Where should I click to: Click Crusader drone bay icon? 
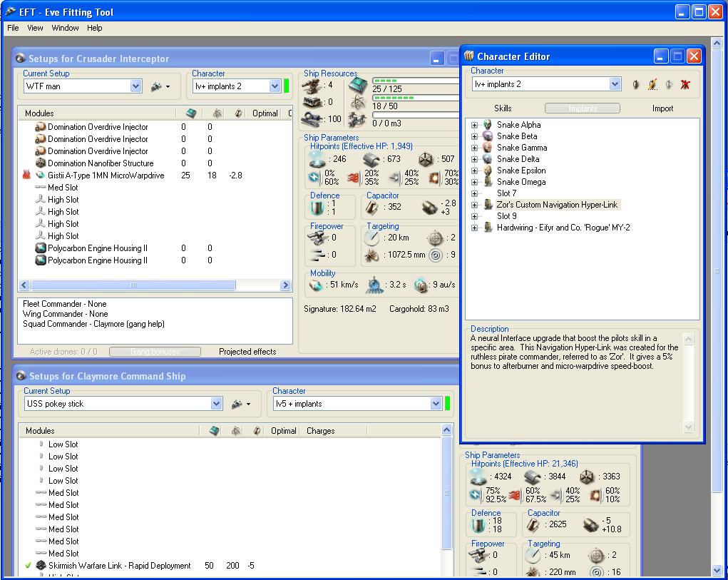tap(357, 121)
